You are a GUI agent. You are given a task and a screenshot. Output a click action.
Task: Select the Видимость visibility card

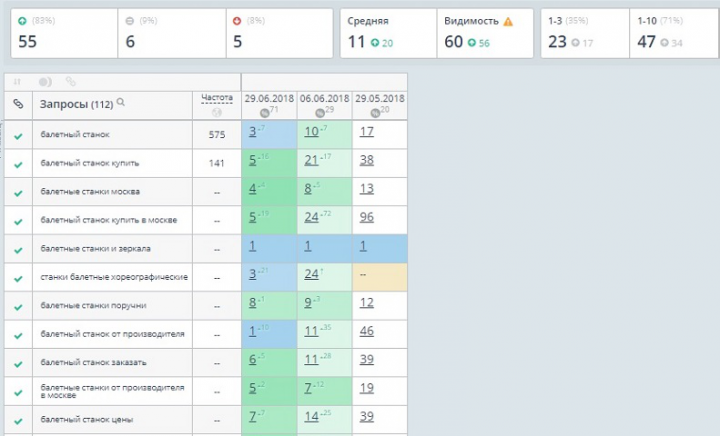point(485,34)
